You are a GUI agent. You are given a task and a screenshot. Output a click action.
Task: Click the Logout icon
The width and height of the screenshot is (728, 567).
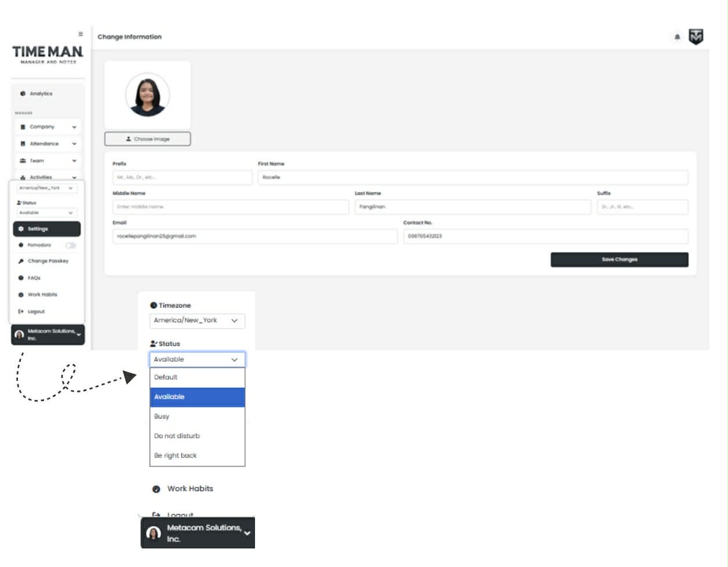tap(21, 311)
